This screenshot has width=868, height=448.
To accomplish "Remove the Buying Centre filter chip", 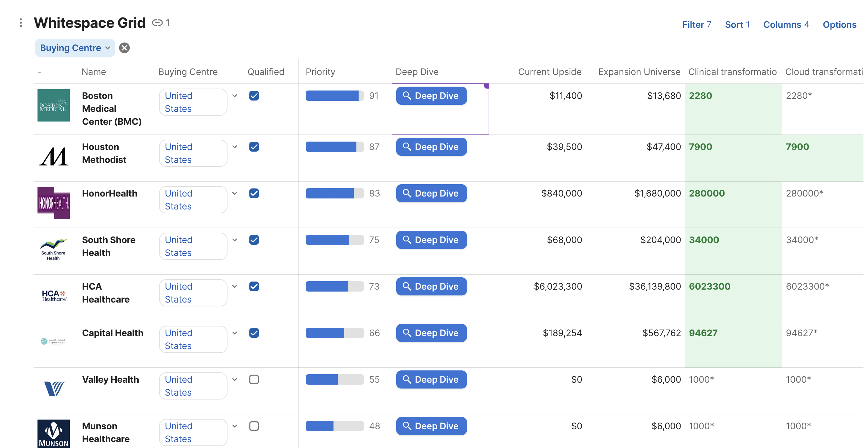I will 124,48.
